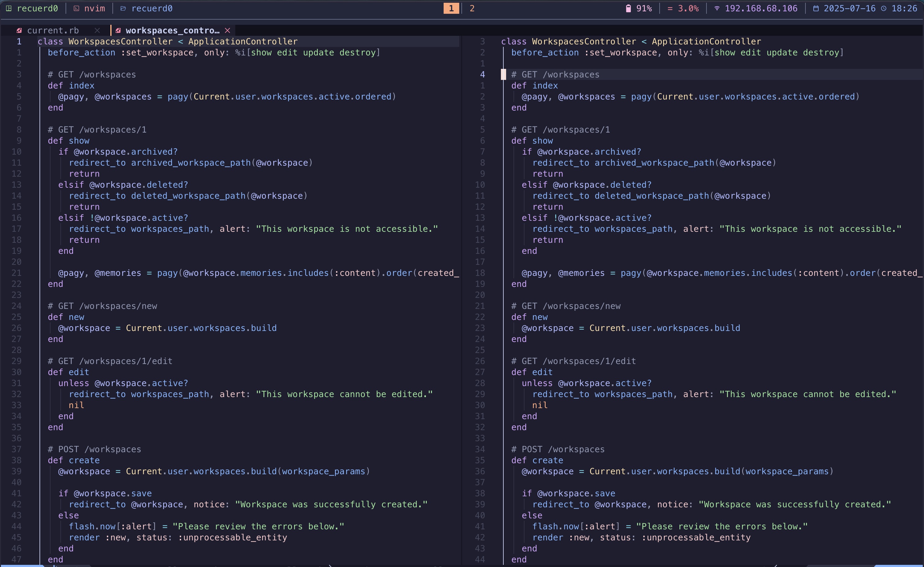This screenshot has width=924, height=567.
Task: Click line number 4 in the right pane gutter
Action: click(482, 74)
